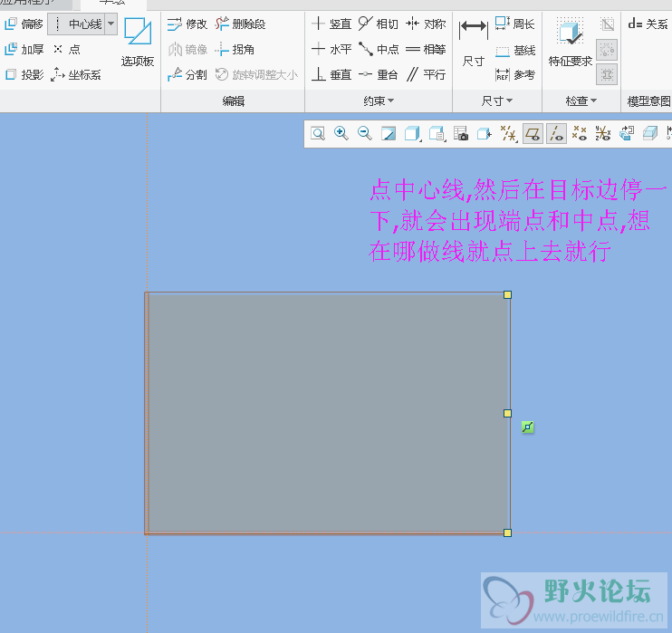672x633 pixels.
Task: Expand the 检查 group dropdown
Action: pos(581,101)
